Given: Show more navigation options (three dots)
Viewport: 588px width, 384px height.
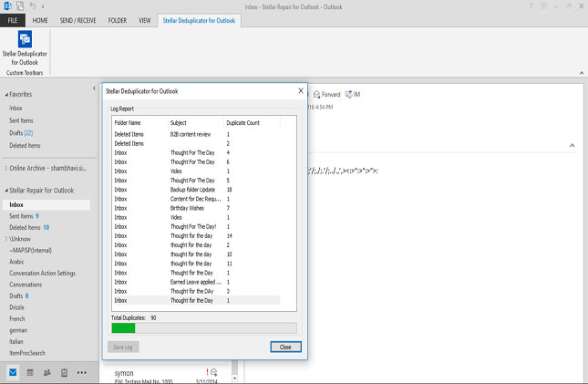Looking at the screenshot, I should tap(81, 373).
